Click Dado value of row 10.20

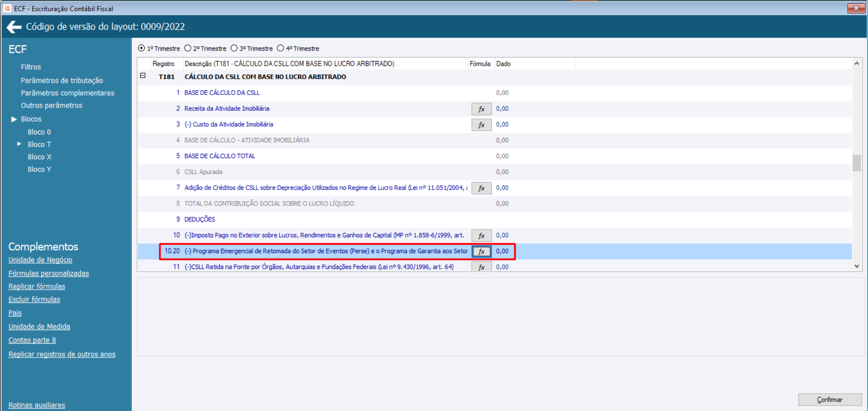[x=502, y=251]
